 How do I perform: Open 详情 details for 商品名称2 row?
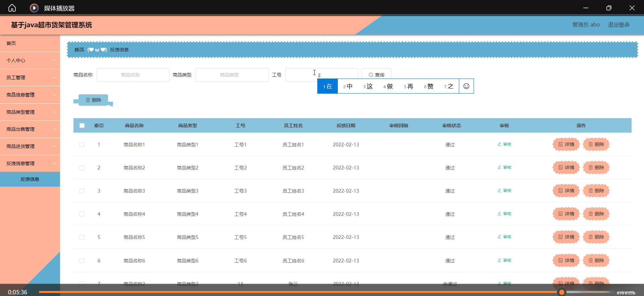(566, 167)
